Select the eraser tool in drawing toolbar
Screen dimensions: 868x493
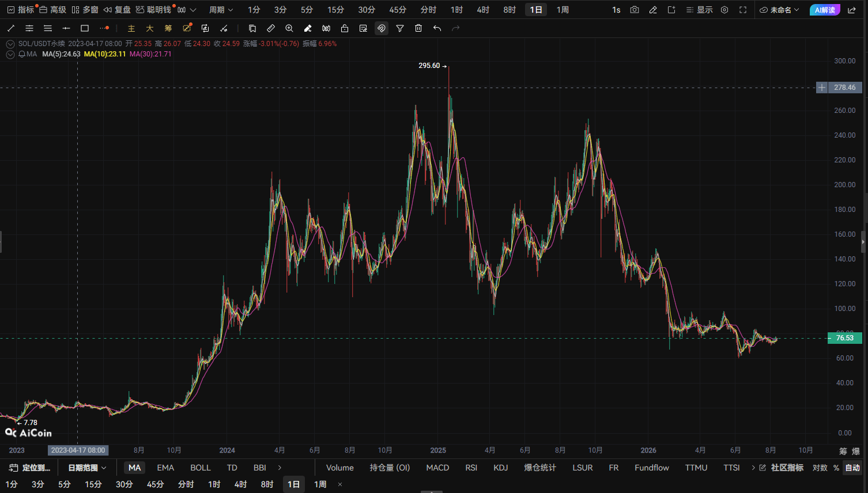coord(308,28)
